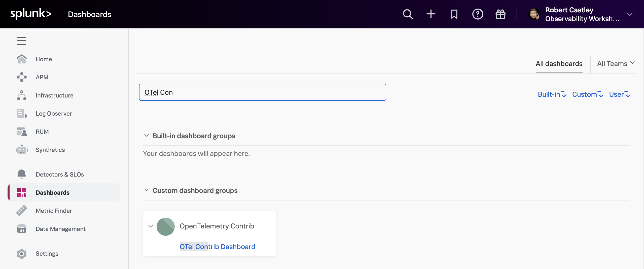
Task: Collapse the Custom dashboard groups section
Action: click(147, 190)
